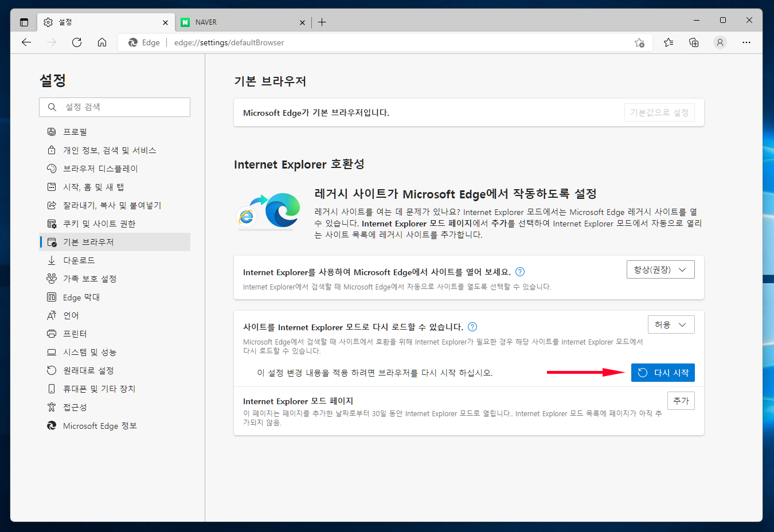The height and width of the screenshot is (532, 774).
Task: Open 휴대폰 및 기타 장치 settings
Action: [x=115, y=389]
